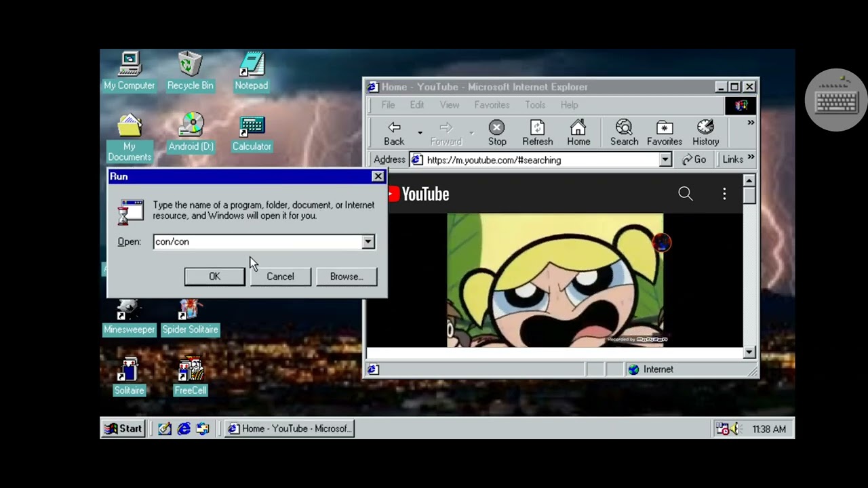Screen dimensions: 868x488
Task: Select Spider Solitaire desktop shortcut
Action: coord(190,317)
